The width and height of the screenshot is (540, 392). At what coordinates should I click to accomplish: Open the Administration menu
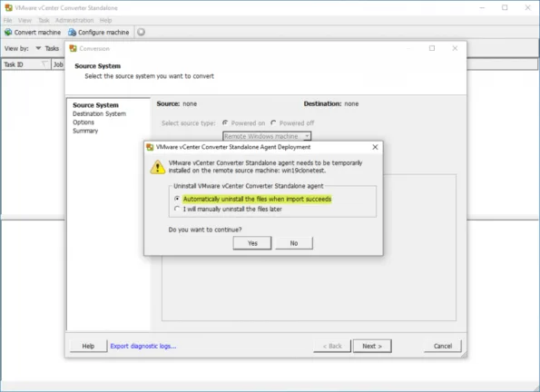[x=74, y=20]
